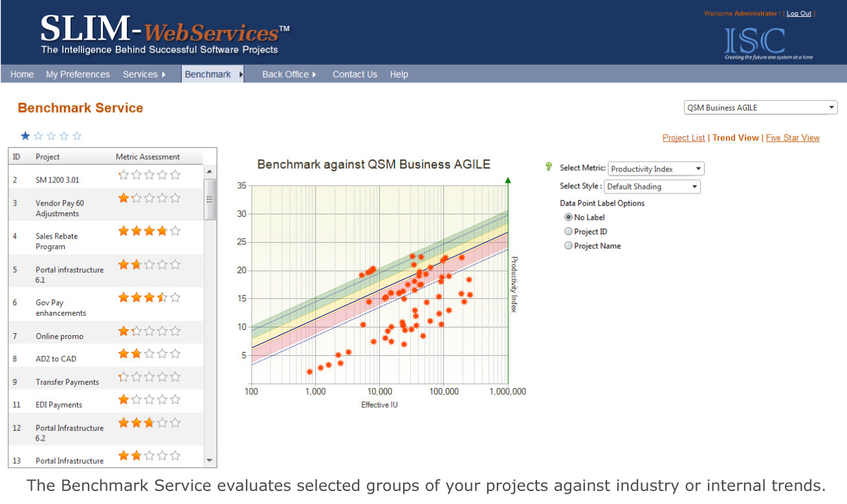Click the ID column header
Image resolution: width=847 pixels, height=504 pixels.
pos(16,157)
